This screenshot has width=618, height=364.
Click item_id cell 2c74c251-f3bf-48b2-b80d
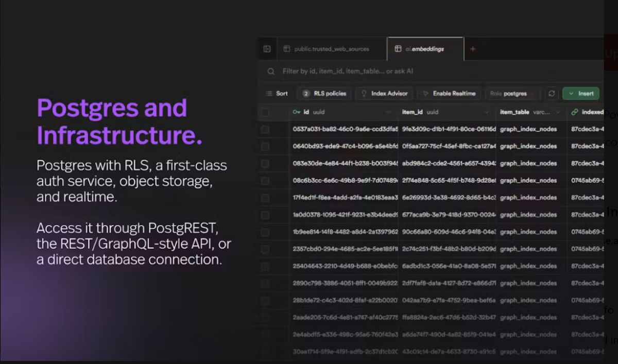pos(448,249)
